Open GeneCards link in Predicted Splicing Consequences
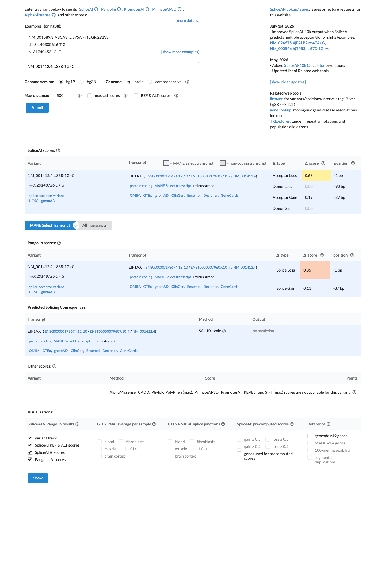This screenshot has height=588, width=389. click(x=128, y=351)
